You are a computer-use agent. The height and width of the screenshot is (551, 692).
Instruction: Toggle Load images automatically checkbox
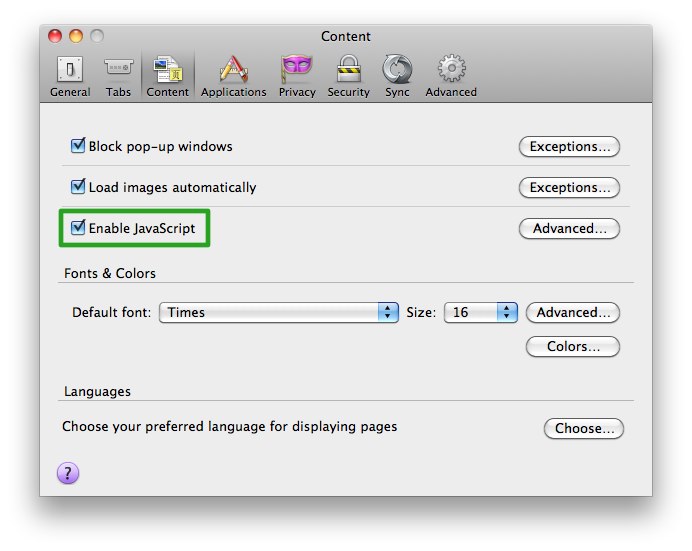(x=78, y=186)
